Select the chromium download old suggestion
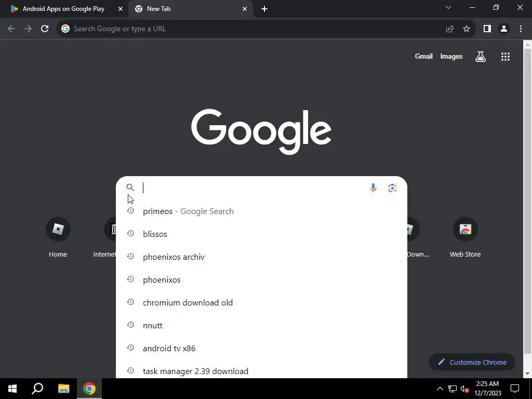This screenshot has height=399, width=532. tap(261, 302)
